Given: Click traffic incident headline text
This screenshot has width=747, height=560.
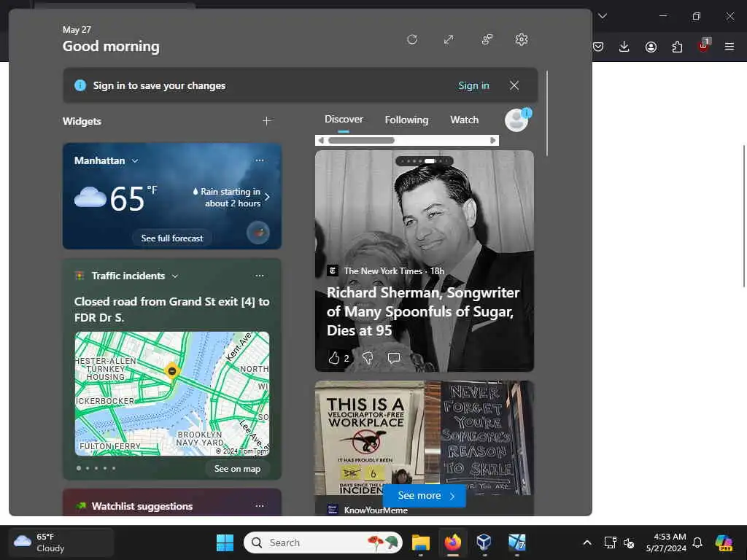Looking at the screenshot, I should [172, 309].
